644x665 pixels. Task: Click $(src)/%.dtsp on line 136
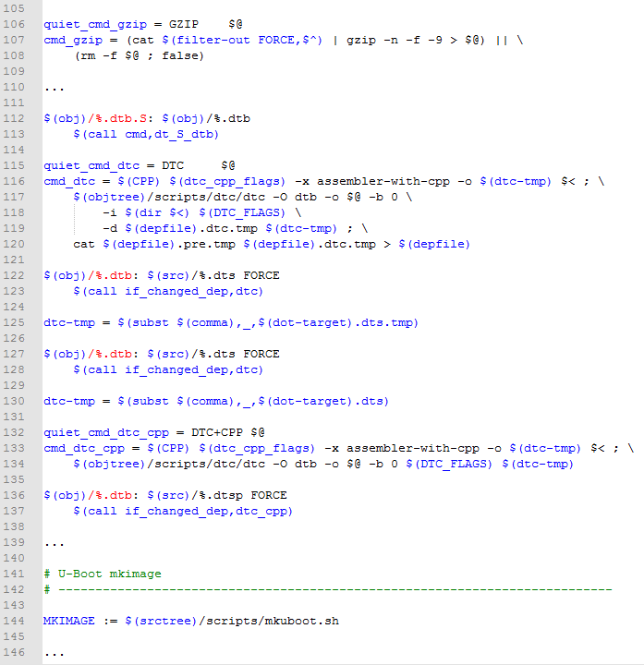click(x=195, y=495)
